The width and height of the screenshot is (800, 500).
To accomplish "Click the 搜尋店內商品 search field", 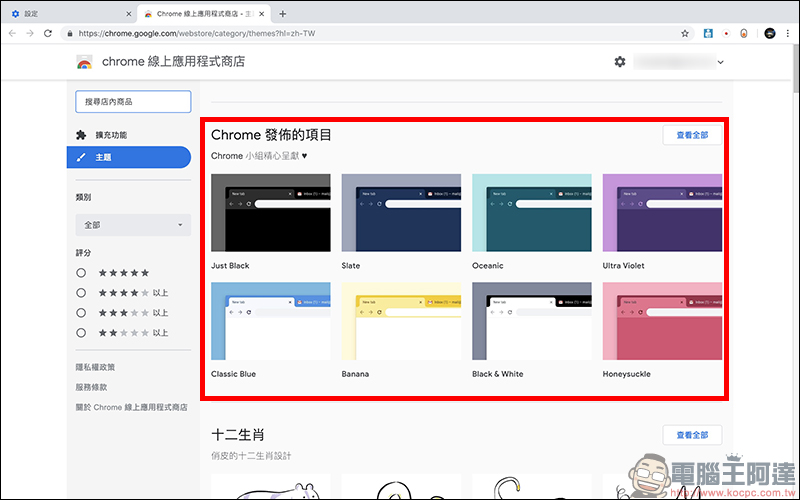I will pyautogui.click(x=133, y=102).
